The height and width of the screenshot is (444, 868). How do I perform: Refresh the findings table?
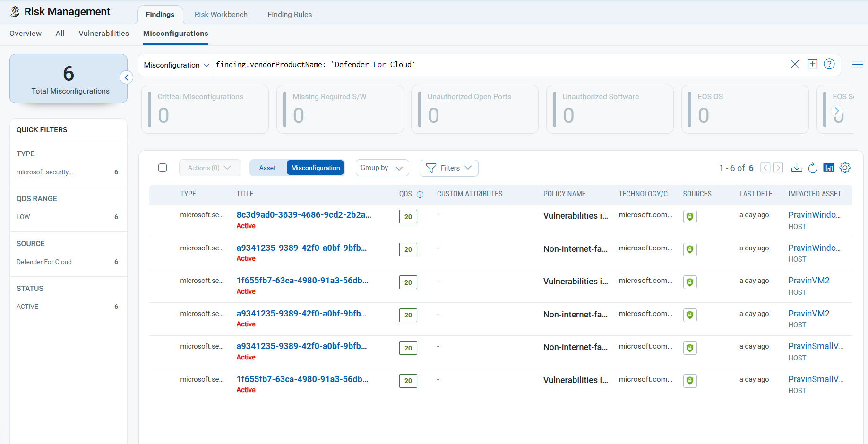click(813, 168)
